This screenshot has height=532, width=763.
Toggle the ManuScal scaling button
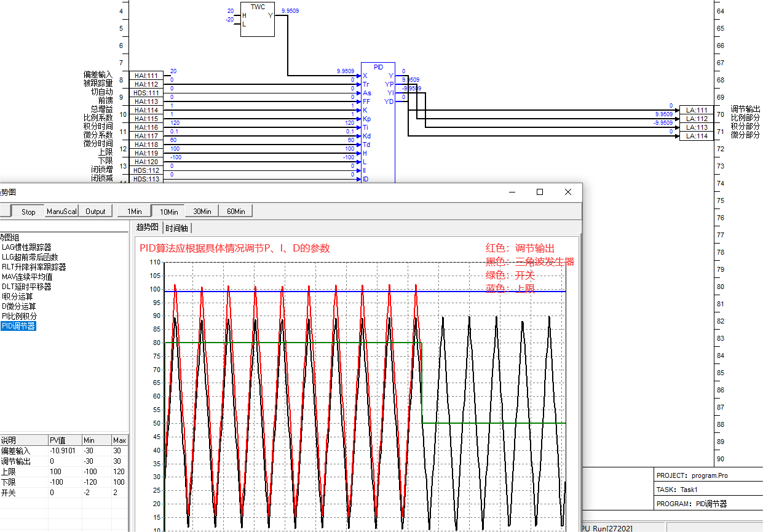pos(61,212)
